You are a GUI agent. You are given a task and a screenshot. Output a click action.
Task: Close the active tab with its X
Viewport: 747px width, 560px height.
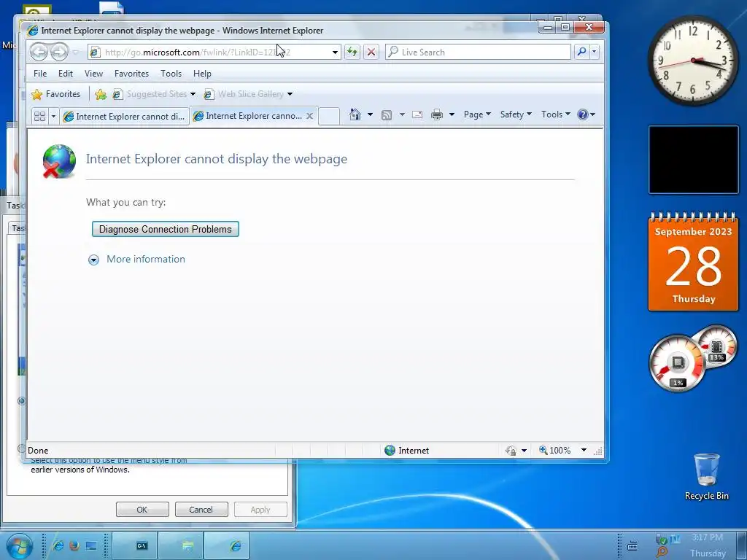pos(309,116)
